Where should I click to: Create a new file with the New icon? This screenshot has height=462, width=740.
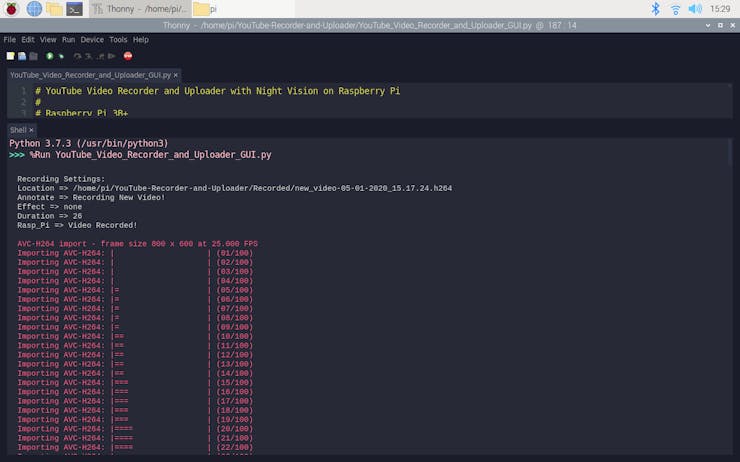(x=10, y=56)
